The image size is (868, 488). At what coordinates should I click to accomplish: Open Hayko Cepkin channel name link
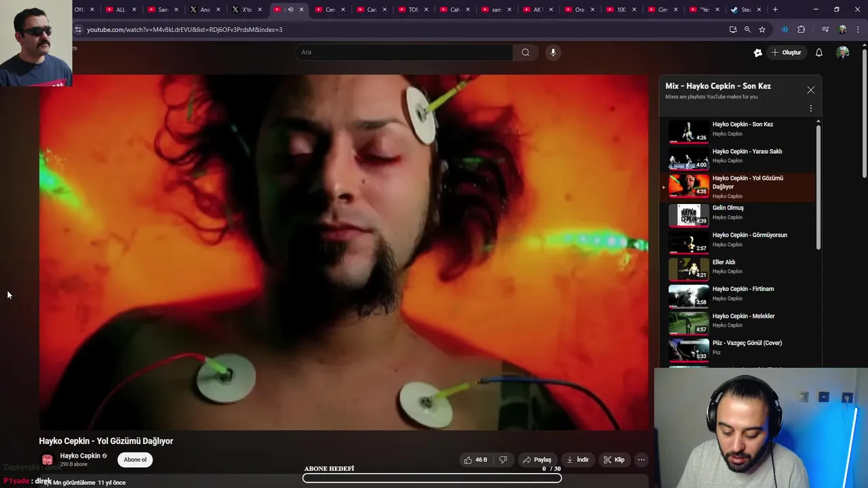pos(80,455)
